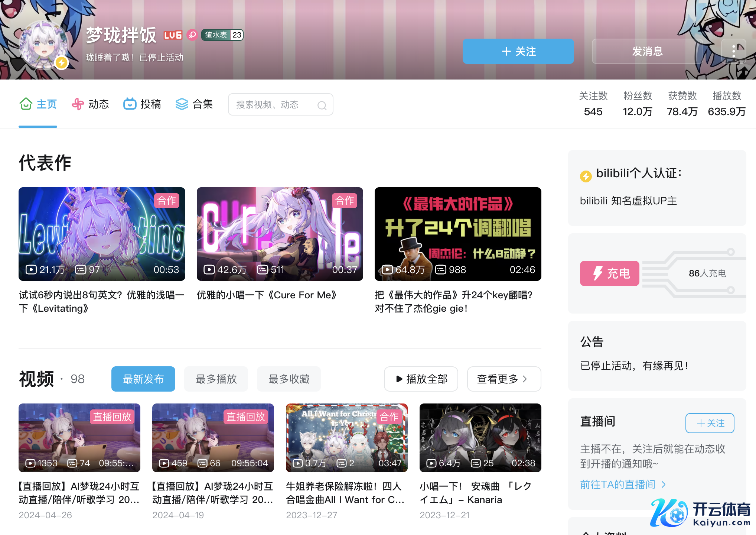Click the pink female gender icon
The image size is (756, 535).
[x=192, y=35]
